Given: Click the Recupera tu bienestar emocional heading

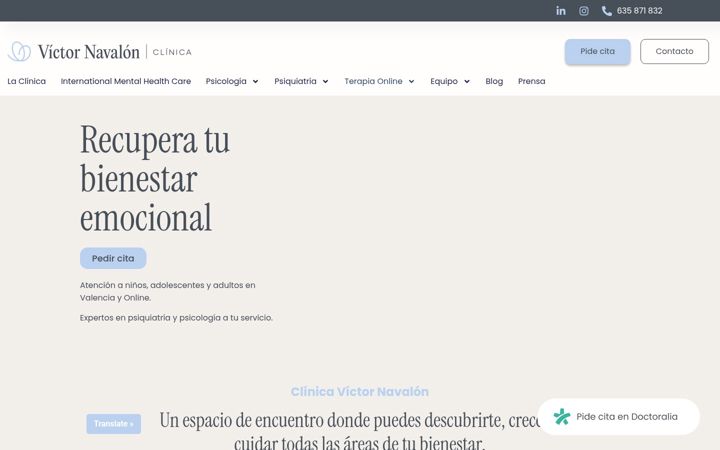Looking at the screenshot, I should click(x=155, y=179).
